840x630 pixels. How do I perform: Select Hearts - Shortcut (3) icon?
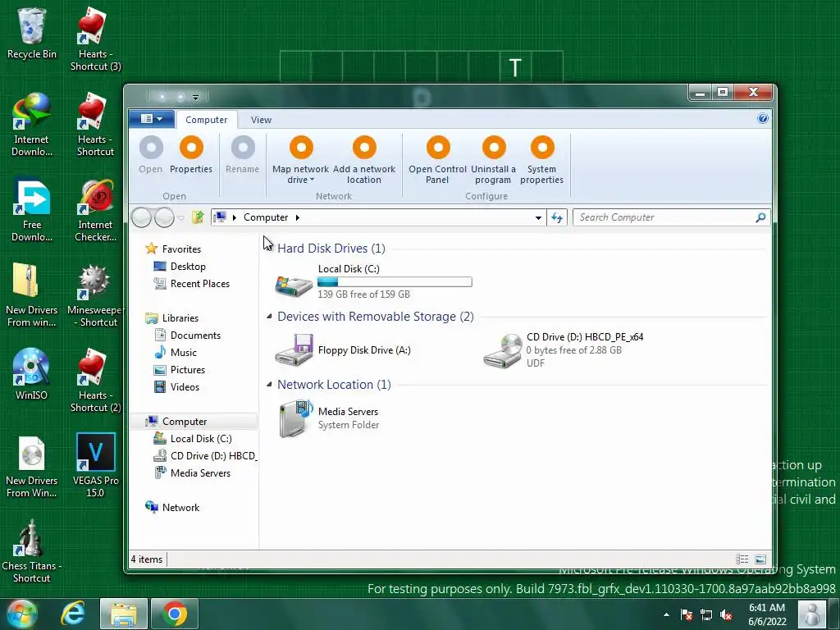(x=95, y=39)
